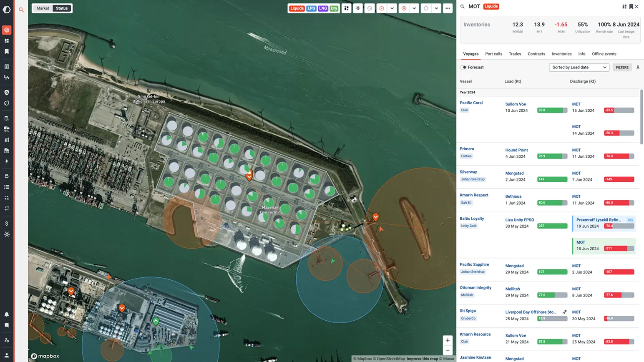
Task: Open the bar chart icon in sidebar
Action: tap(7, 140)
